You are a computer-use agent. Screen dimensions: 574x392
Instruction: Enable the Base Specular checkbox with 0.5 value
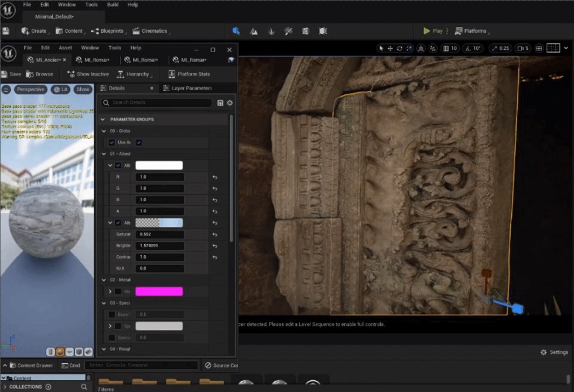112,314
